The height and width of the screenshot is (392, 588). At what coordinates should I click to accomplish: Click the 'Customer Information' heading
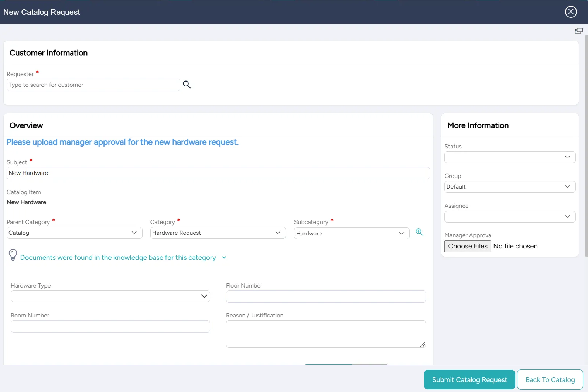[x=48, y=53]
